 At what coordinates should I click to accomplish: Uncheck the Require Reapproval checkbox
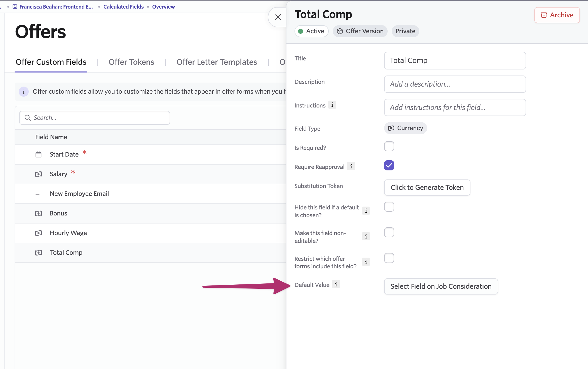(389, 166)
